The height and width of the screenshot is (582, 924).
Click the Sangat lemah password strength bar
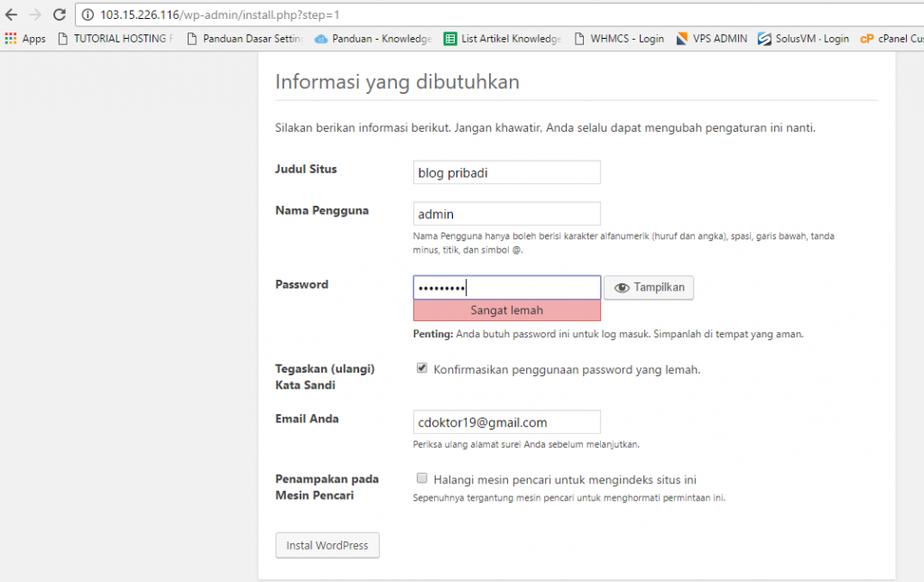click(x=507, y=309)
